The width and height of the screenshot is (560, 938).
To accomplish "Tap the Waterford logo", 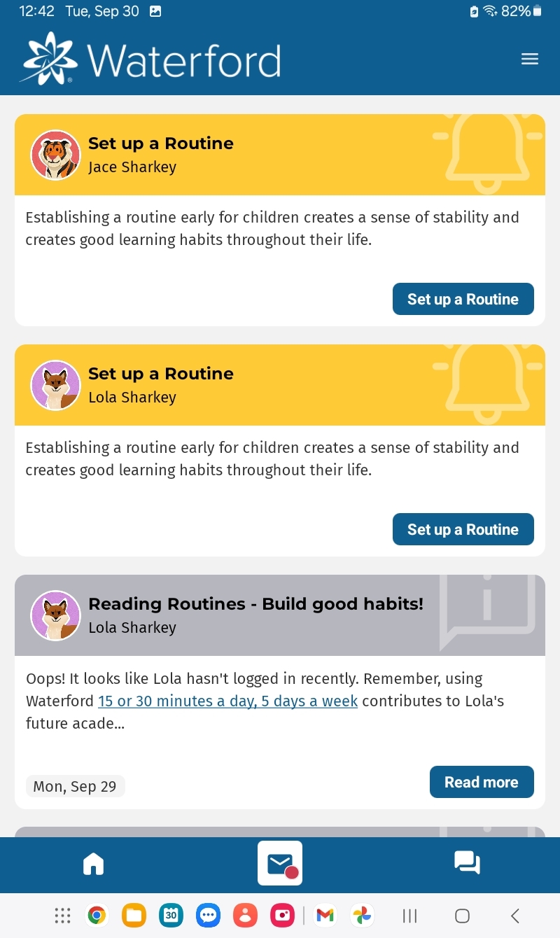I will pyautogui.click(x=152, y=60).
